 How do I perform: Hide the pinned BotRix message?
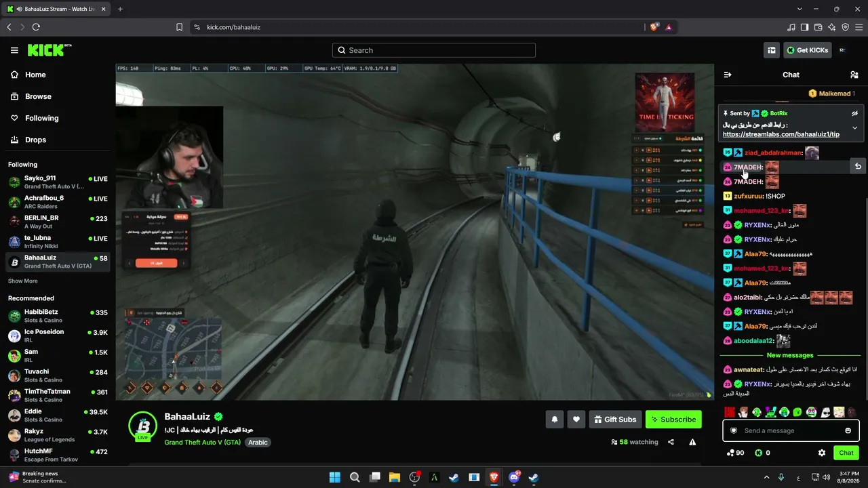pyautogui.click(x=854, y=113)
